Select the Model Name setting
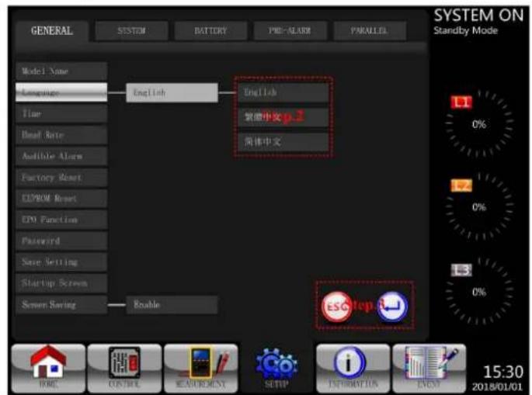The image size is (532, 395). pyautogui.click(x=61, y=71)
